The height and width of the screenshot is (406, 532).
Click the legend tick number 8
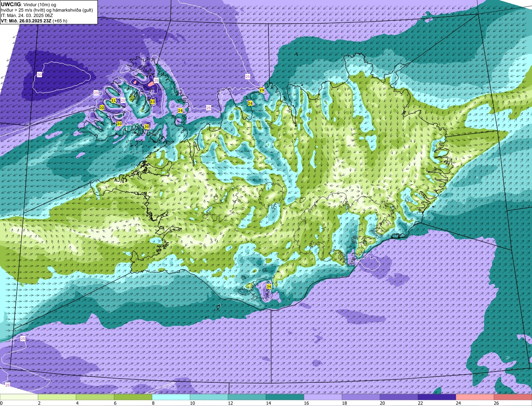(153, 403)
